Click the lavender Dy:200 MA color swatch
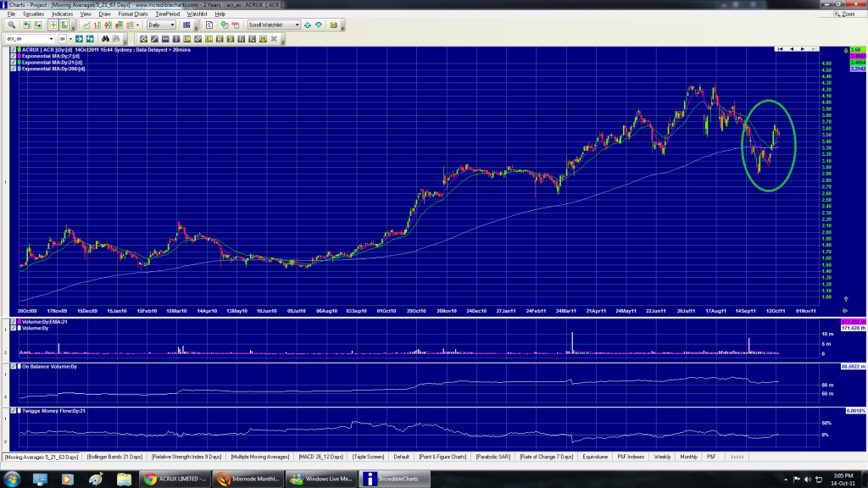Screen dimensions: 868x488 tap(20, 69)
